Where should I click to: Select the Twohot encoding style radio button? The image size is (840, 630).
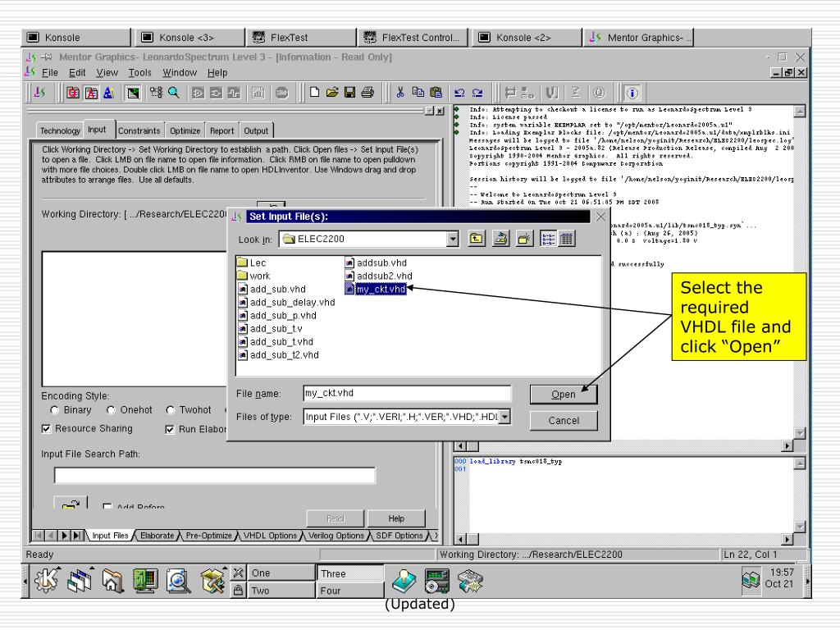[x=171, y=410]
